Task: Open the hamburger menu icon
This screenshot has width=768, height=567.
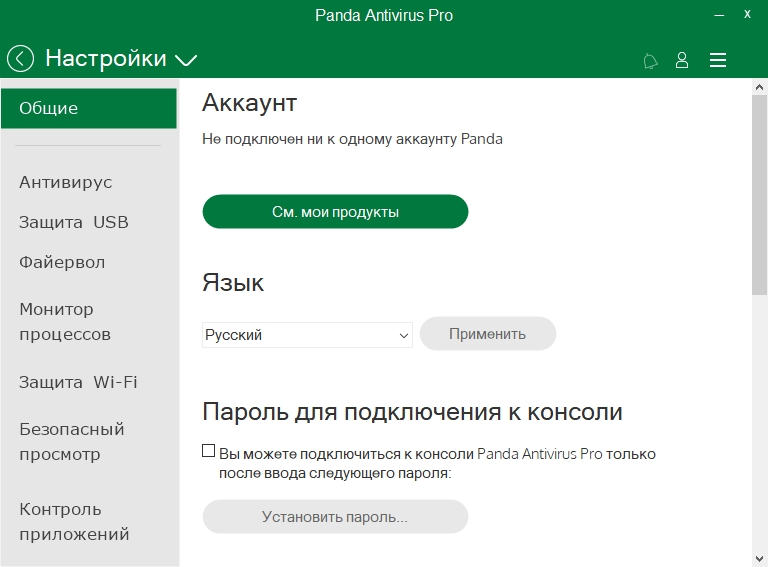Action: pos(717,60)
